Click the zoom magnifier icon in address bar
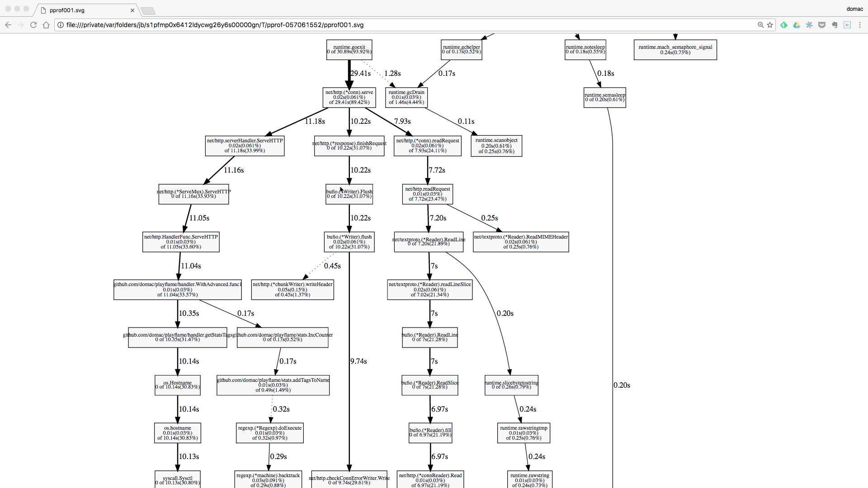 (x=760, y=25)
